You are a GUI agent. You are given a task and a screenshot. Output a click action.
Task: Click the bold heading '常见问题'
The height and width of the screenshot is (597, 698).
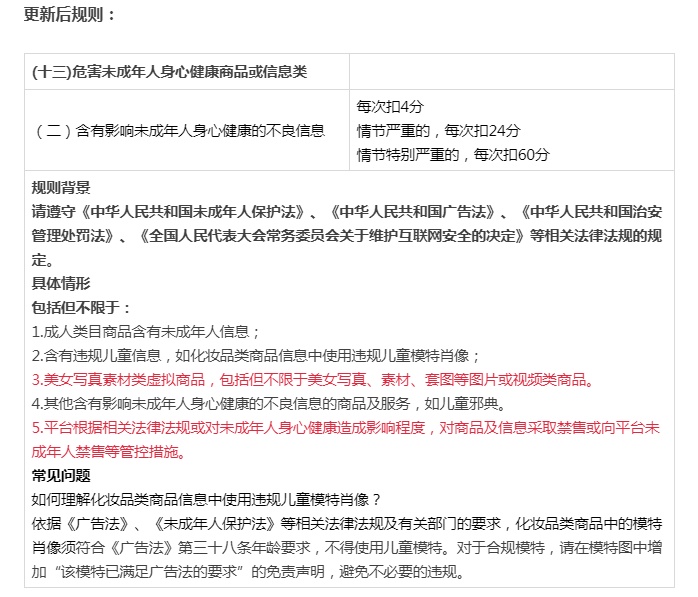tap(61, 476)
